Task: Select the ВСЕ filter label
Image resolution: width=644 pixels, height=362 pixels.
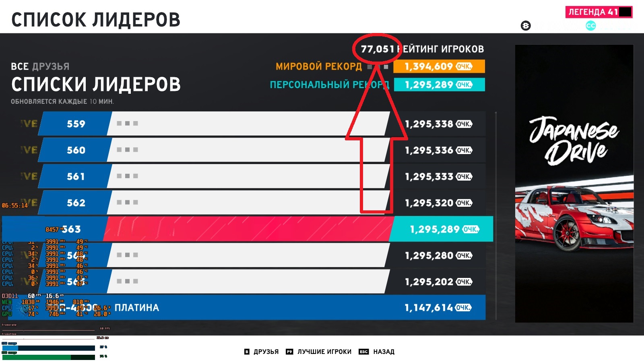Action: click(20, 66)
